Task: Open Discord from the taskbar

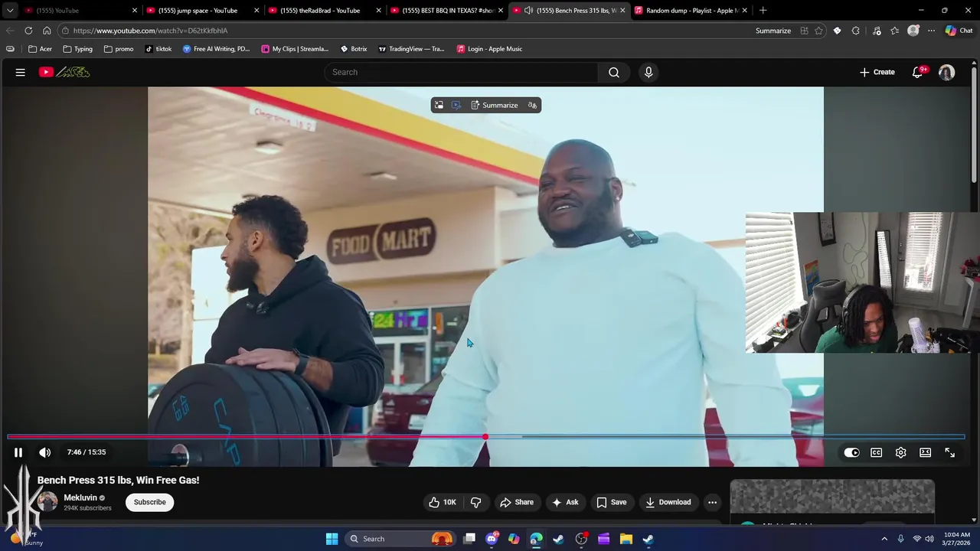Action: [x=492, y=539]
